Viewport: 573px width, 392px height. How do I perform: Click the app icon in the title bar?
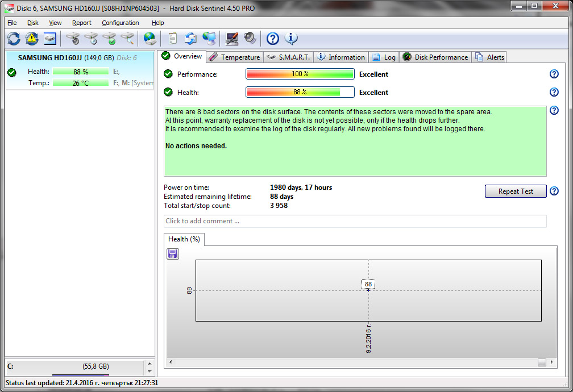(9, 8)
